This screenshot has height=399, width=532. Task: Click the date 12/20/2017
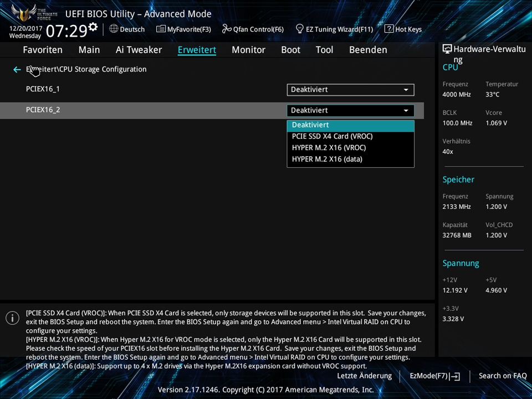click(26, 28)
